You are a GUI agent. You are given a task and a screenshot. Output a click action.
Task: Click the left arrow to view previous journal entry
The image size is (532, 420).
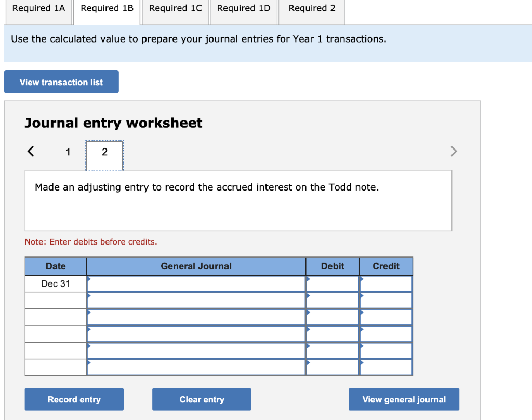pos(30,151)
